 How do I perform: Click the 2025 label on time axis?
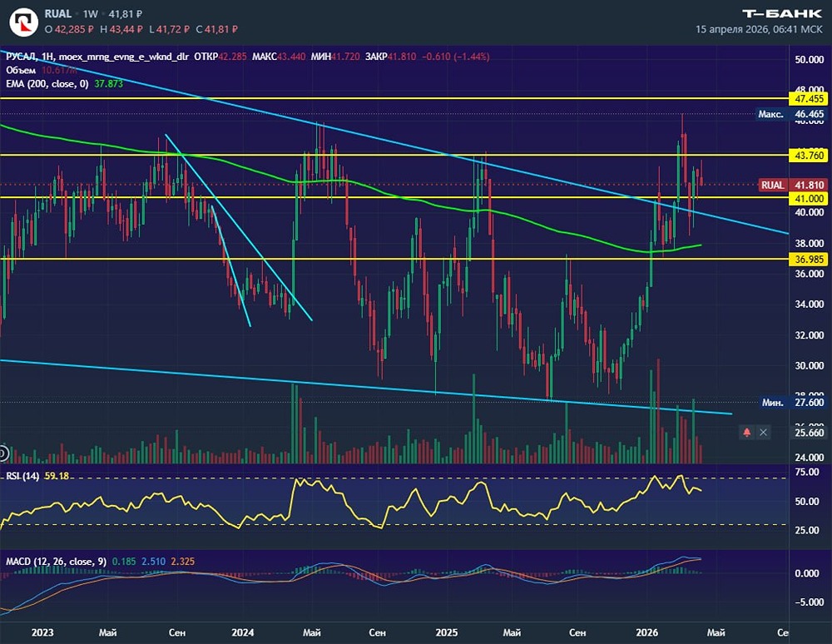446,632
